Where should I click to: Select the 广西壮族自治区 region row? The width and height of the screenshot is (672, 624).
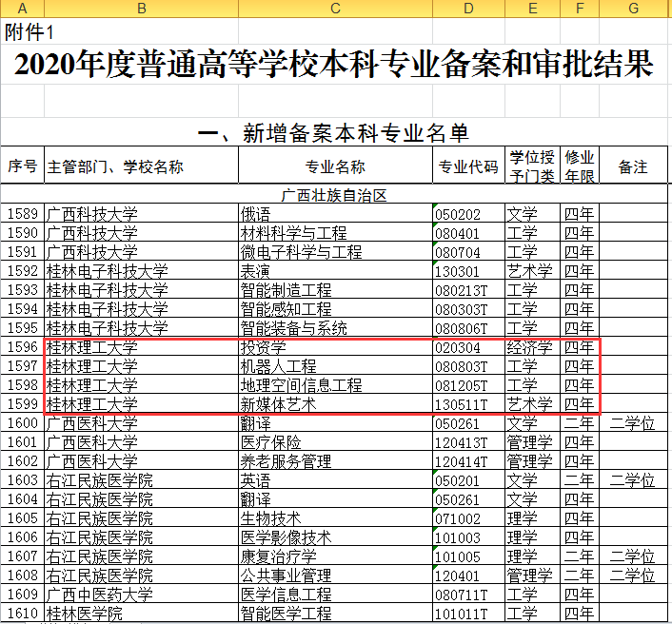pos(335,195)
